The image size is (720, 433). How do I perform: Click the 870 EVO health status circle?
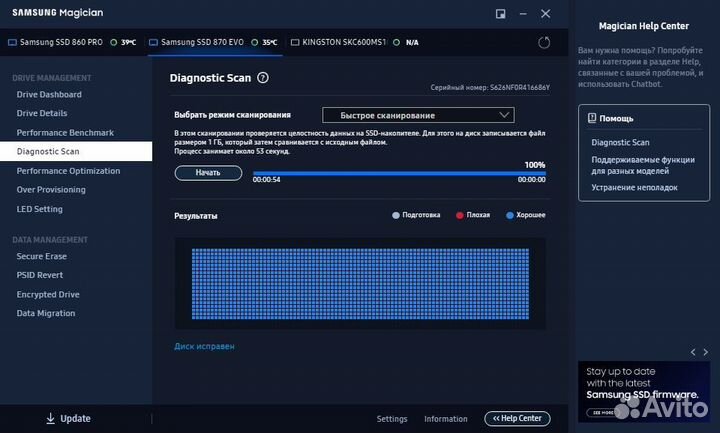[x=254, y=42]
